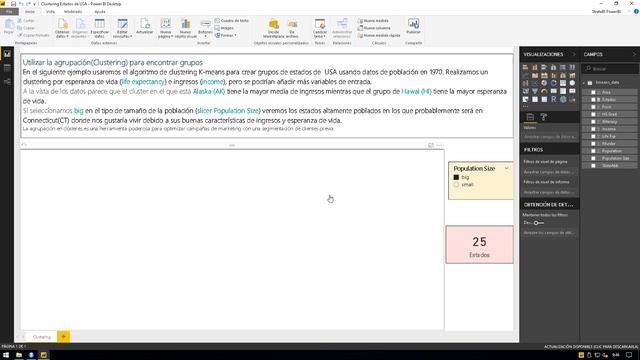640x360 pixels.
Task: Collapse the kmeans_data table tree
Action: (x=584, y=83)
